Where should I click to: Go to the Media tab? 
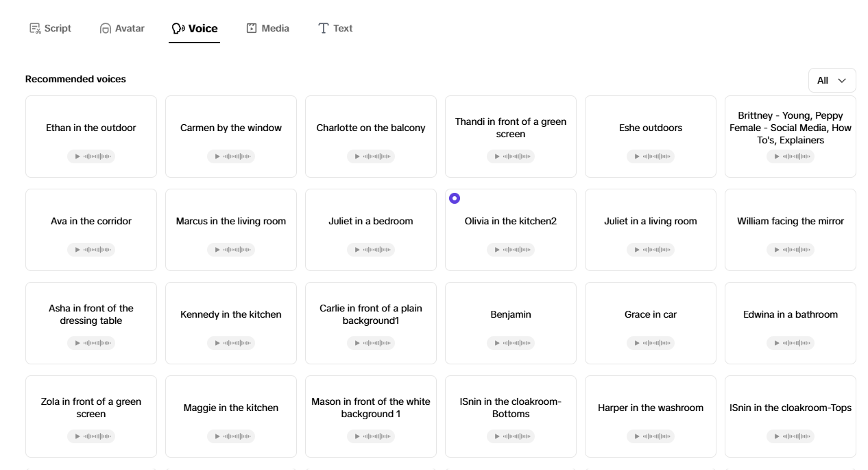click(267, 28)
